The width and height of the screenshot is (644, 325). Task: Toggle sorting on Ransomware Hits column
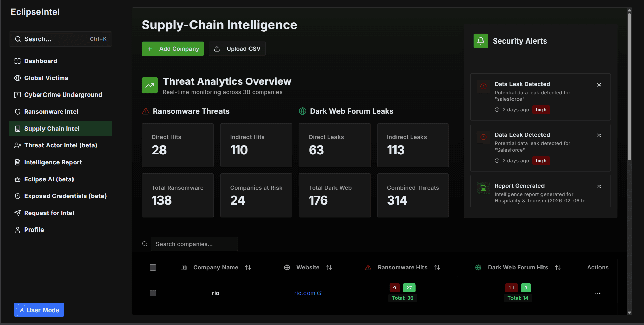pyautogui.click(x=437, y=267)
